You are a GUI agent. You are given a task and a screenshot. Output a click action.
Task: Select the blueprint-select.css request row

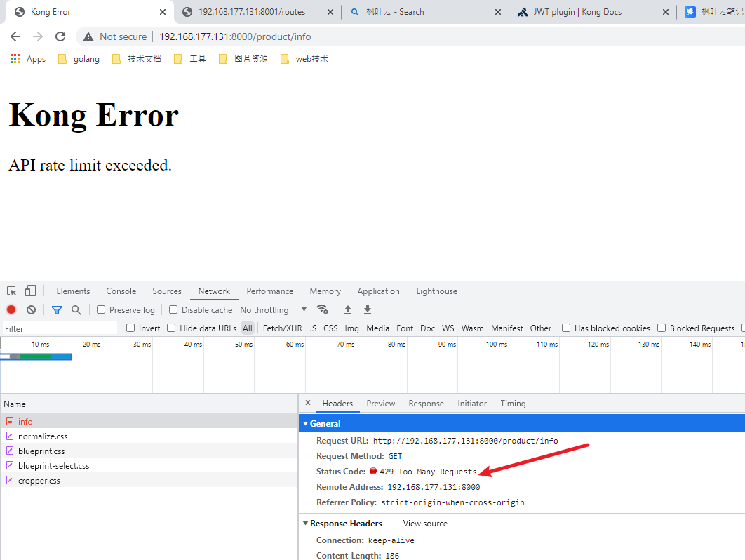tap(149, 465)
